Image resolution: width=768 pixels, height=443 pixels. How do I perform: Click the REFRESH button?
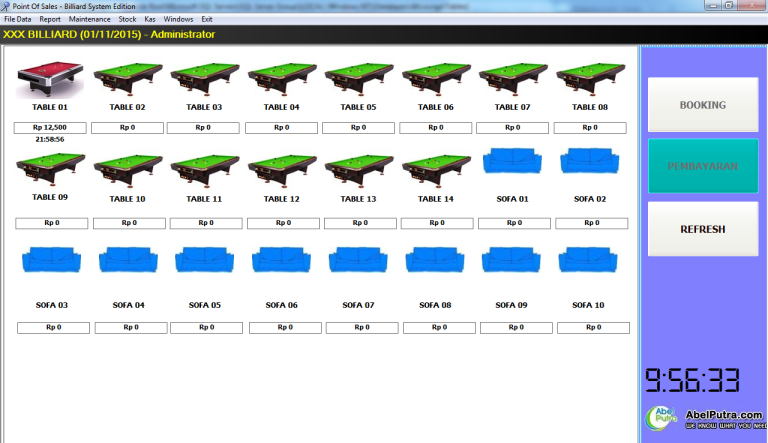[x=702, y=229]
